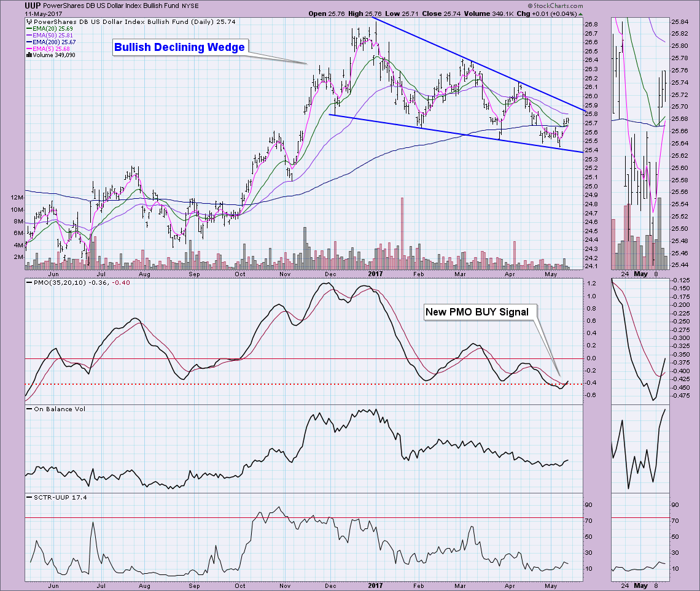Click the NYSE exchange label
700x591 pixels.
(190, 6)
